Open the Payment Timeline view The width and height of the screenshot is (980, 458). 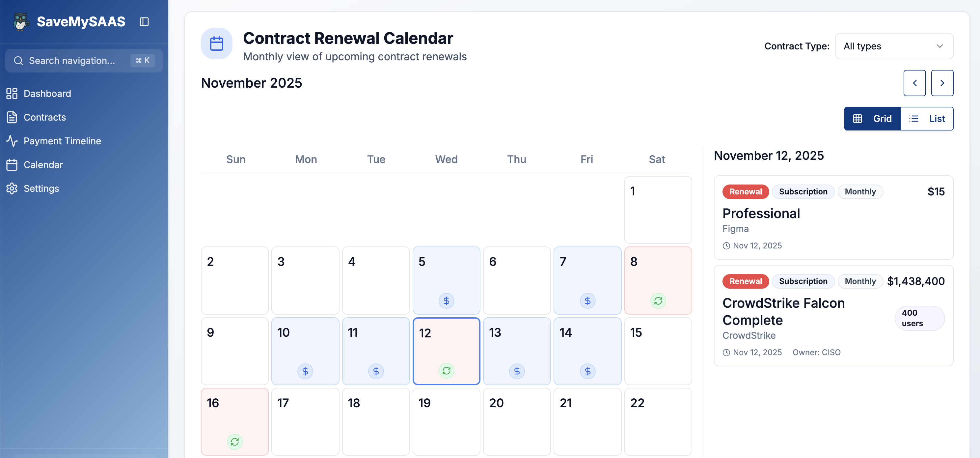(x=62, y=141)
